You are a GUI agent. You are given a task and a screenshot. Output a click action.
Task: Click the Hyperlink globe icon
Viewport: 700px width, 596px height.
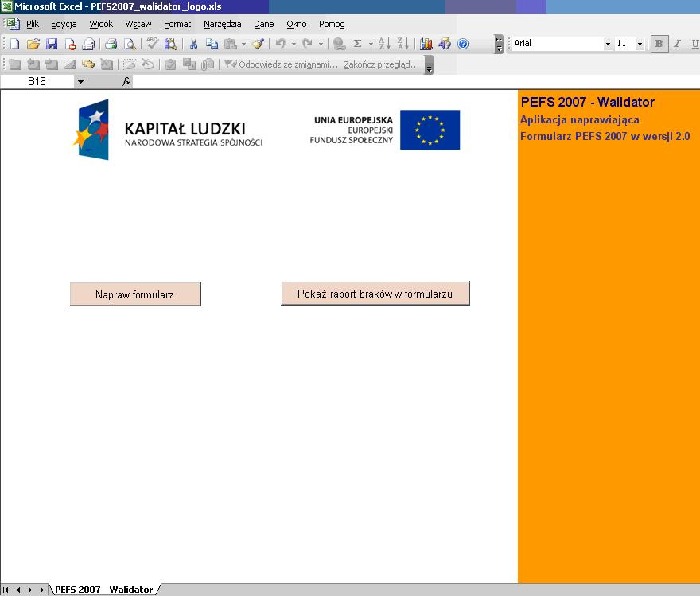[340, 44]
